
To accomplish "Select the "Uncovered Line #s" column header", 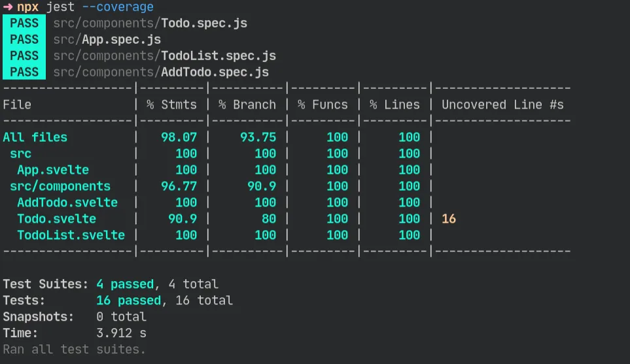I will point(502,105).
